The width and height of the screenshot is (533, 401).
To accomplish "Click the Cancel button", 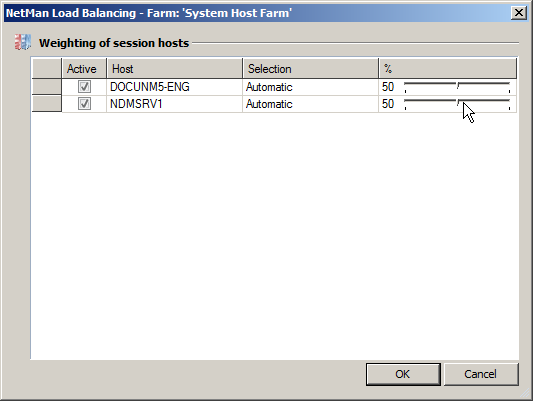I will click(x=481, y=374).
